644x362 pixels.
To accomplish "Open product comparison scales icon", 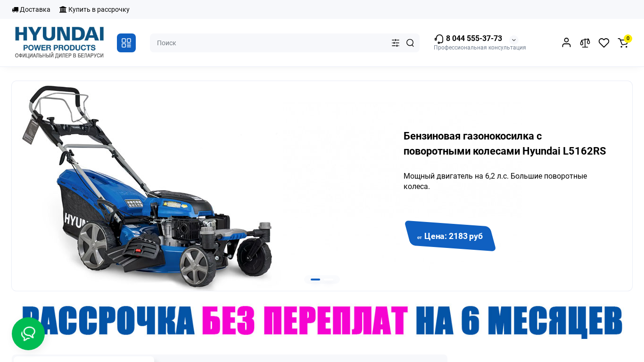I will (x=585, y=43).
